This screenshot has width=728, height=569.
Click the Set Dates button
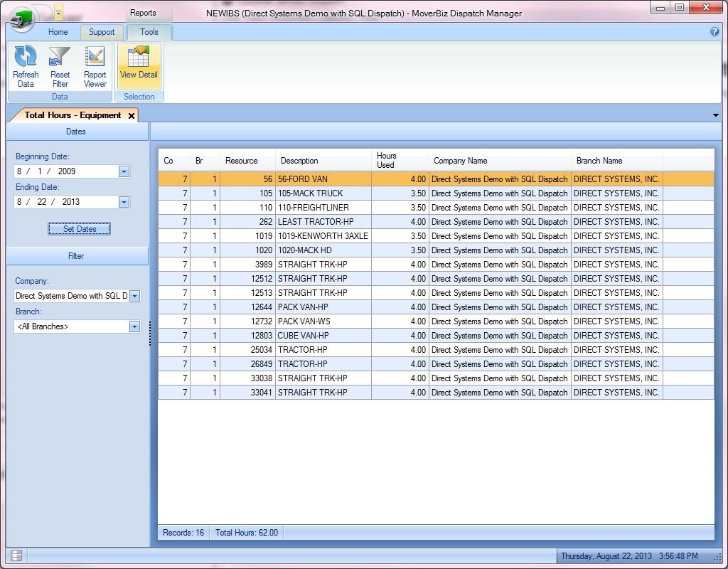pos(79,229)
